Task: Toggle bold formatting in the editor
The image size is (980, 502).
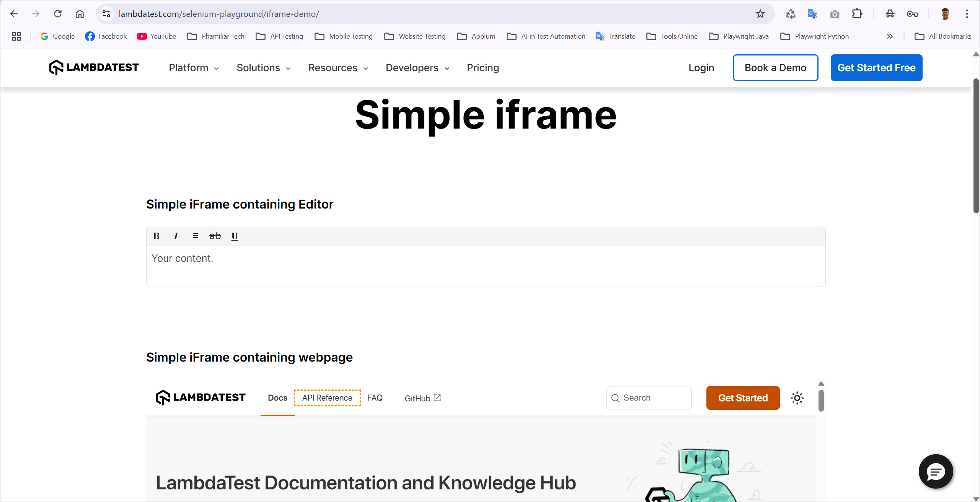Action: coord(156,236)
